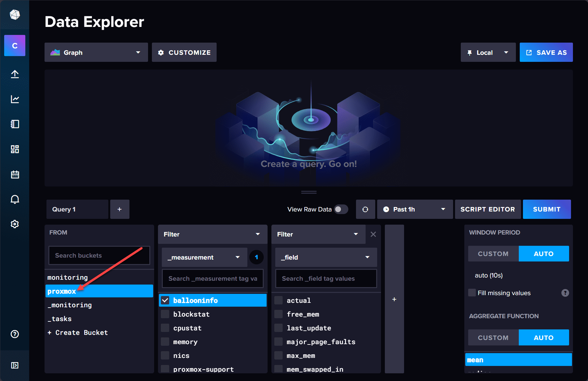Open Settings via the gear icon

point(14,224)
